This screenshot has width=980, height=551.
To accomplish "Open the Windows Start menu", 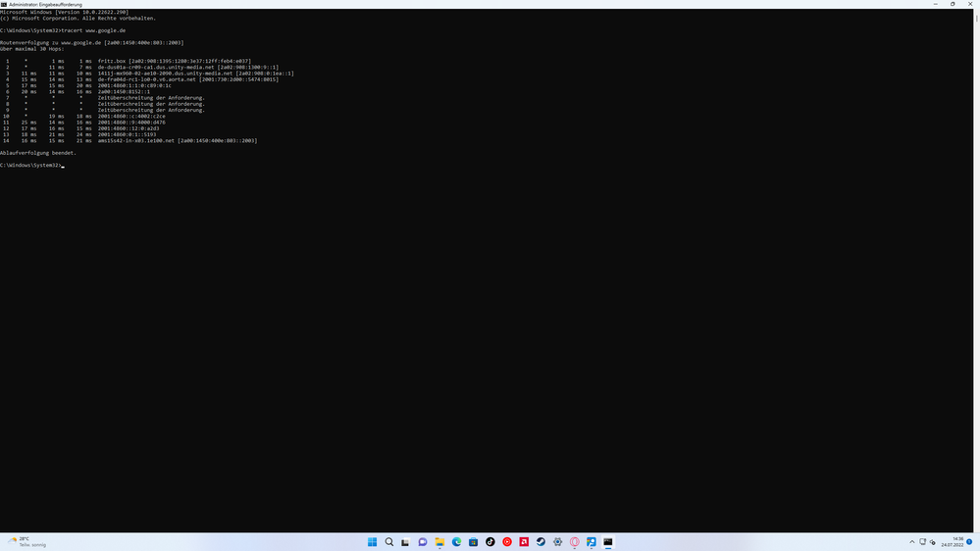I will coord(373,541).
